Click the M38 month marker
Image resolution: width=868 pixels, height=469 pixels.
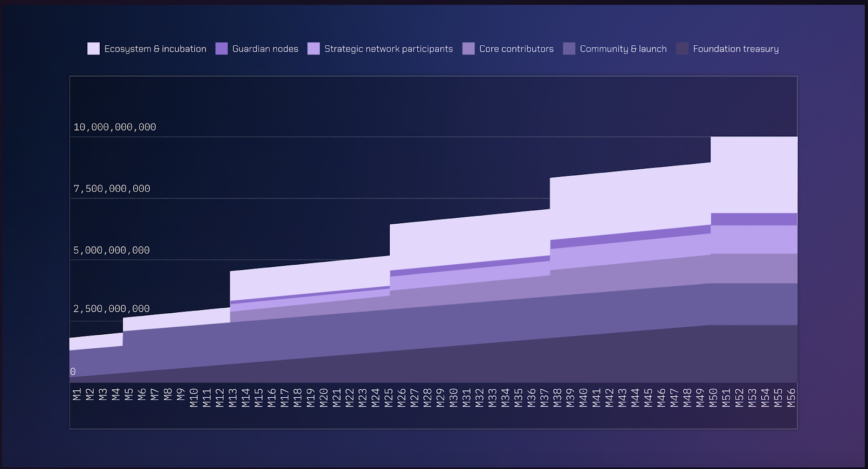(x=557, y=397)
